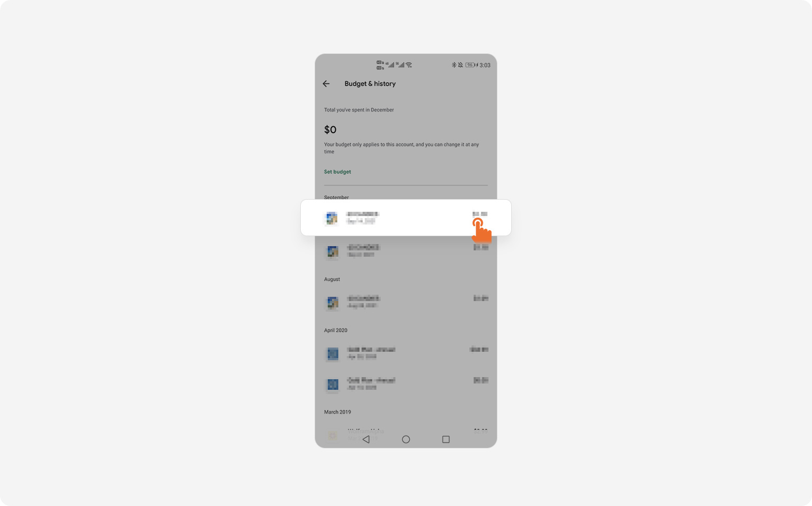Open recent apps with the square button

point(446,439)
